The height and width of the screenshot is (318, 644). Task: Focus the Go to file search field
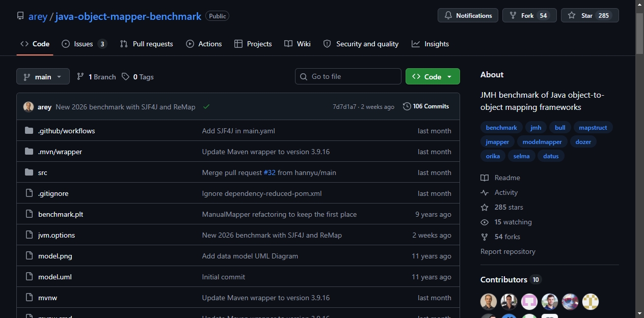click(348, 76)
